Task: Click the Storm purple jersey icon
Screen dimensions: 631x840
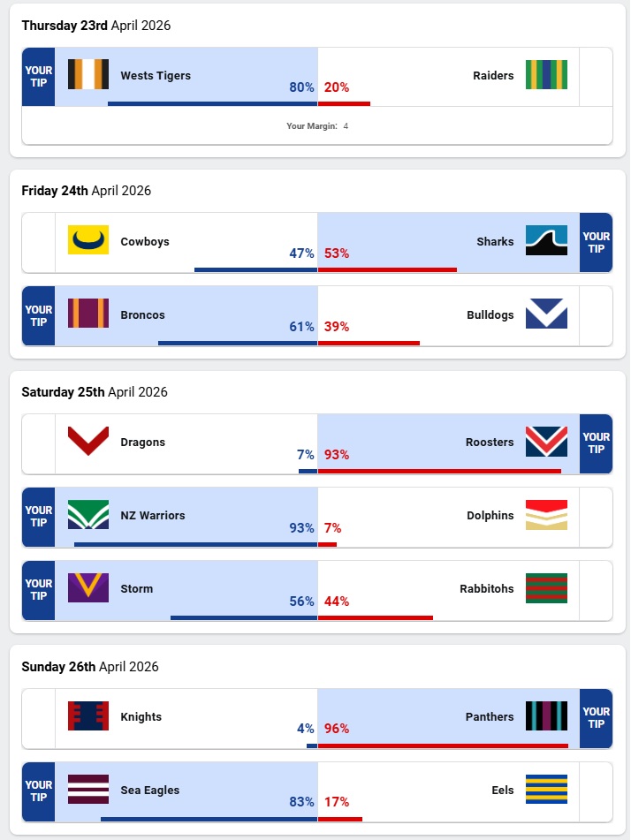Action: coord(88,588)
